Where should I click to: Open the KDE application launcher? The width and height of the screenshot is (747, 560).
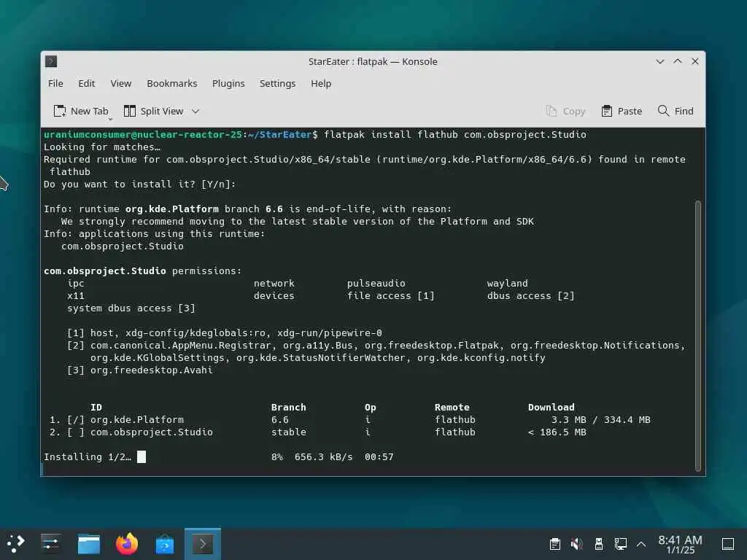click(x=16, y=543)
